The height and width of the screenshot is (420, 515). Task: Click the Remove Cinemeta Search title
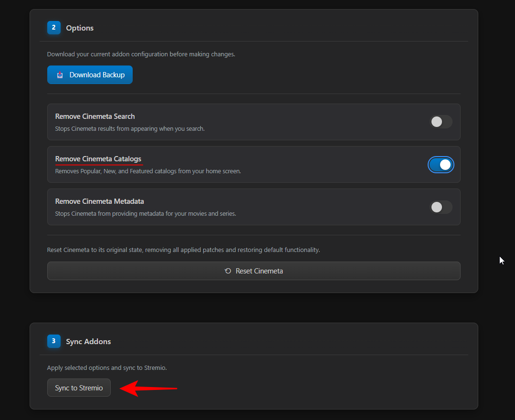pos(95,116)
